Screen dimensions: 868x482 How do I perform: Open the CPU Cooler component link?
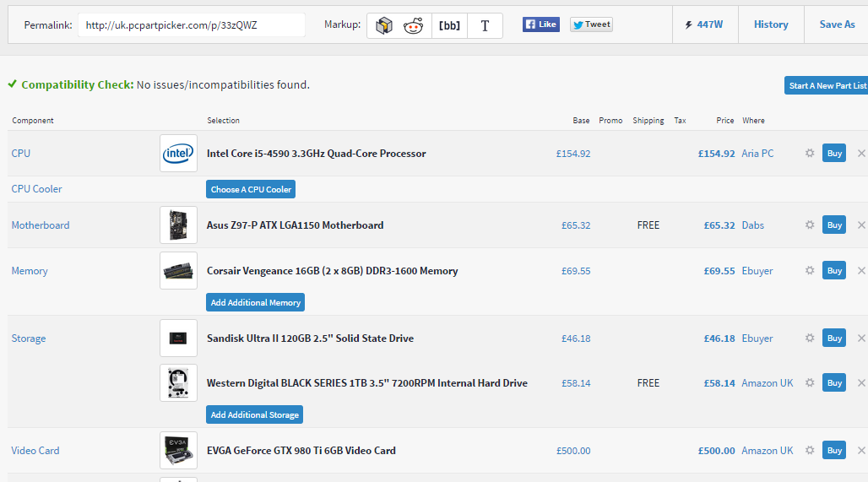coord(36,189)
